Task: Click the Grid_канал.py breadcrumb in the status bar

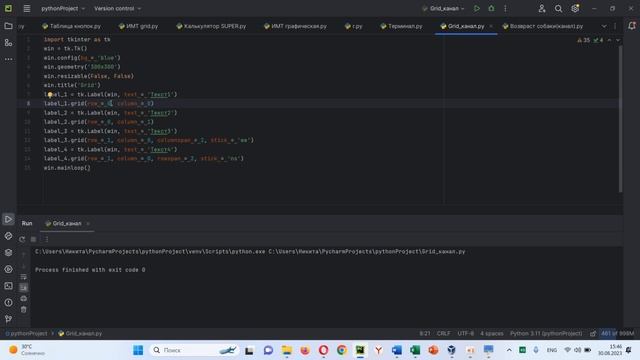Action: tap(80, 333)
